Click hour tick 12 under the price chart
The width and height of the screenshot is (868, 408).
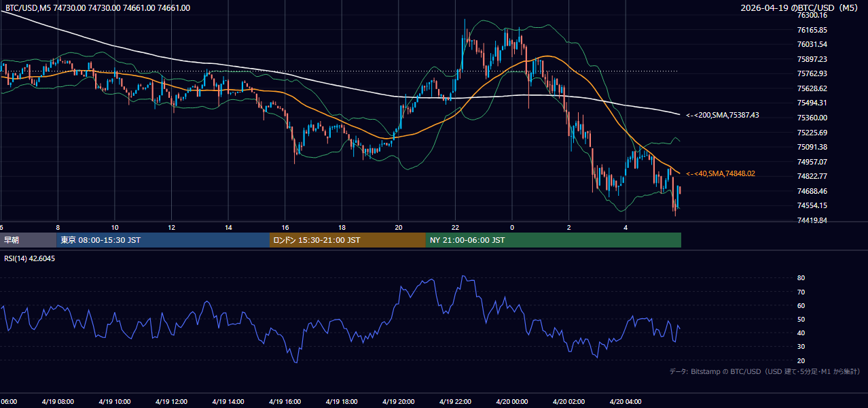click(x=171, y=227)
